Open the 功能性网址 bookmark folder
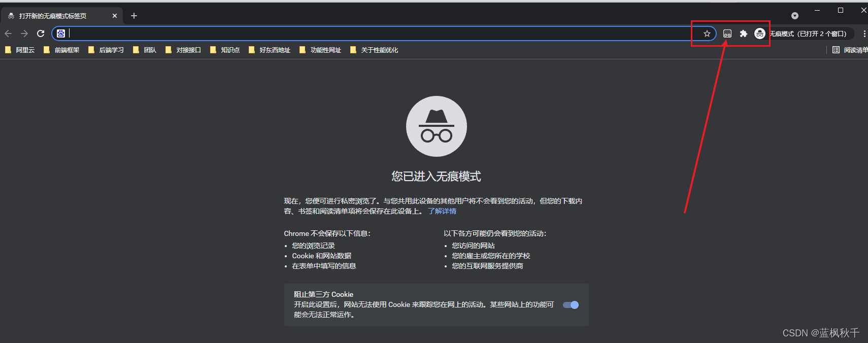The width and height of the screenshot is (868, 343). (320, 50)
